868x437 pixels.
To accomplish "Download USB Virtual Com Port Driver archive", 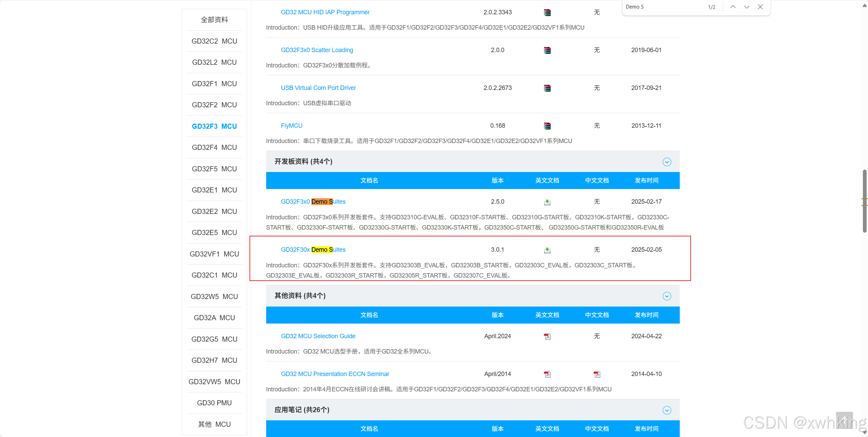I will coord(547,88).
